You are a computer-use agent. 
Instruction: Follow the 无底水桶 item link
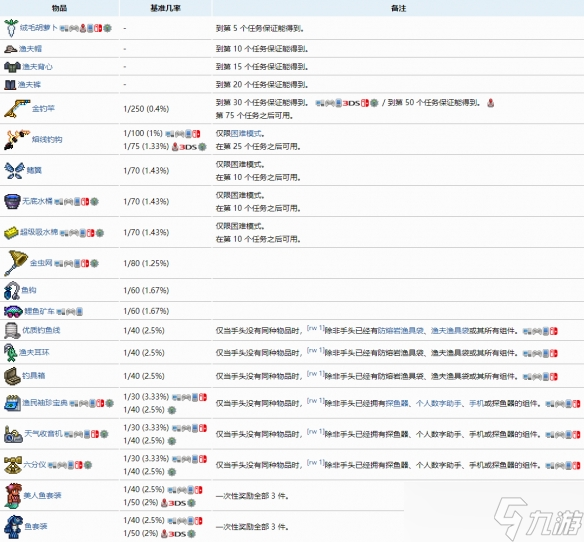tap(37, 202)
